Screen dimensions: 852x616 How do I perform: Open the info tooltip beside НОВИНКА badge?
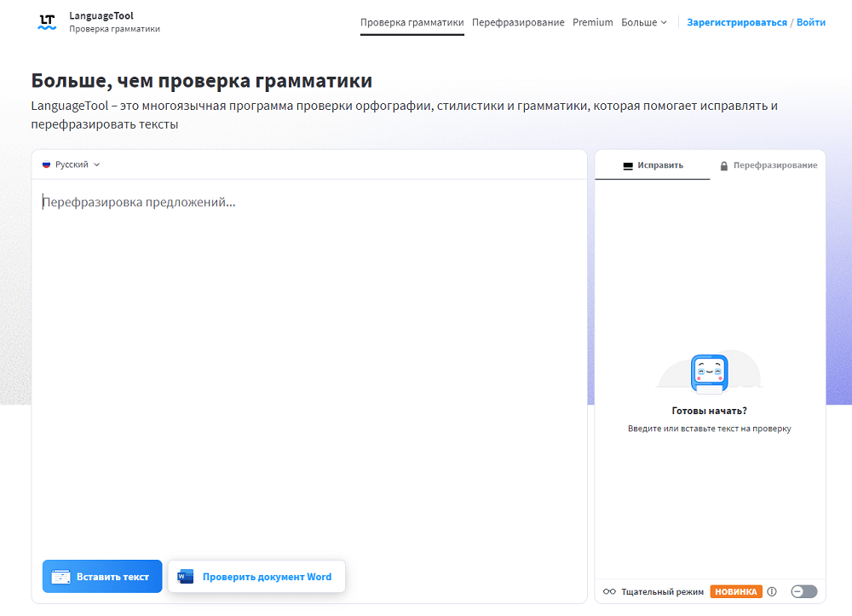click(x=771, y=590)
